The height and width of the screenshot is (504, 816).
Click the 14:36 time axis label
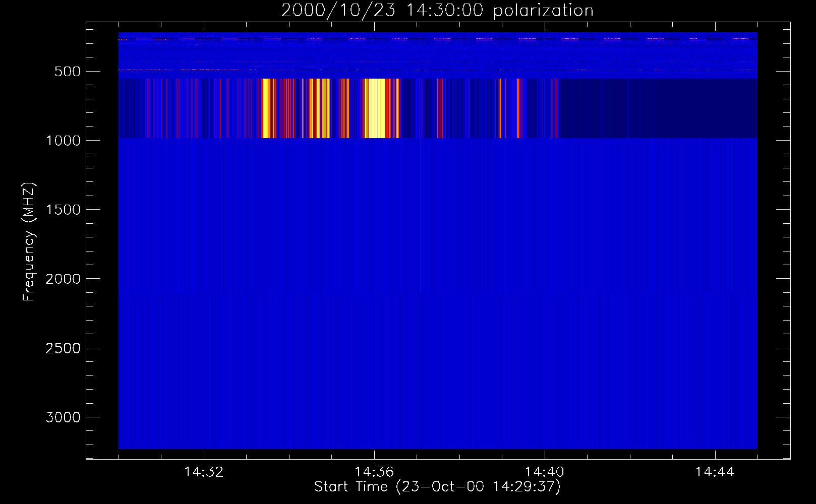(374, 472)
